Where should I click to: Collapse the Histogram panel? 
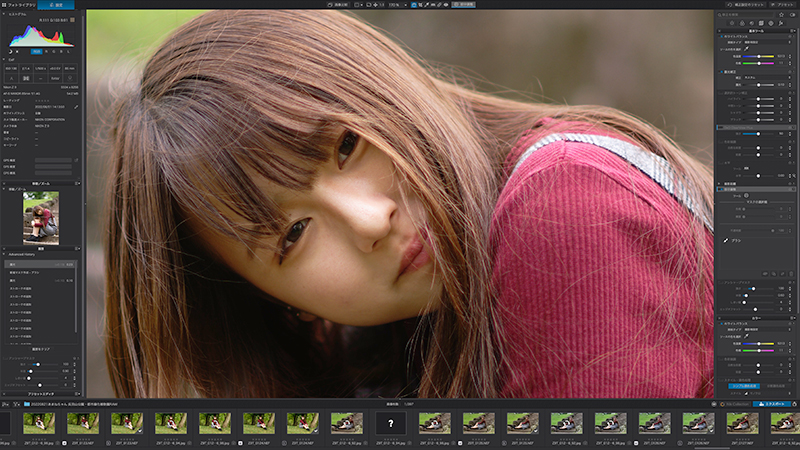[x=4, y=14]
